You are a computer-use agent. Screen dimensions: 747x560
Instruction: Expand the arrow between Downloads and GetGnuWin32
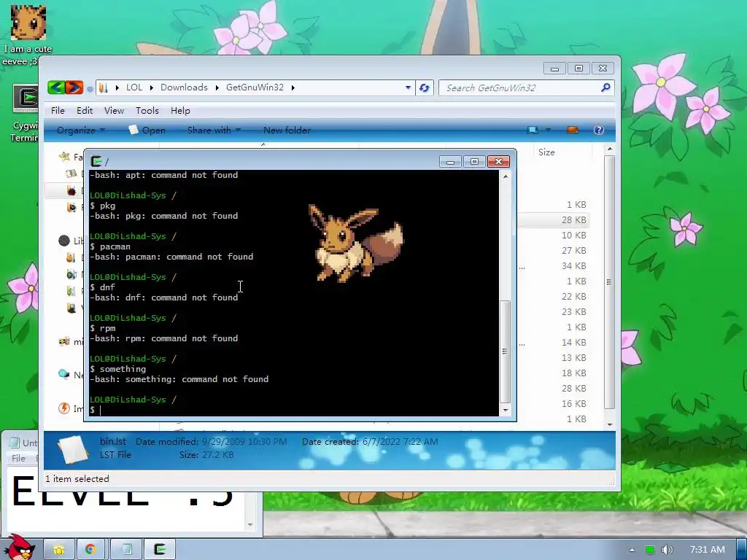click(x=217, y=87)
